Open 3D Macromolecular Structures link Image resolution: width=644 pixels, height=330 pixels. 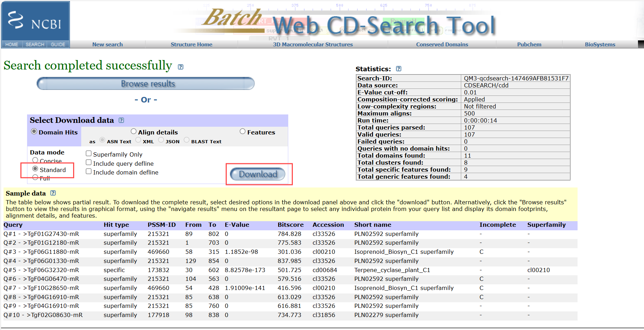click(313, 45)
